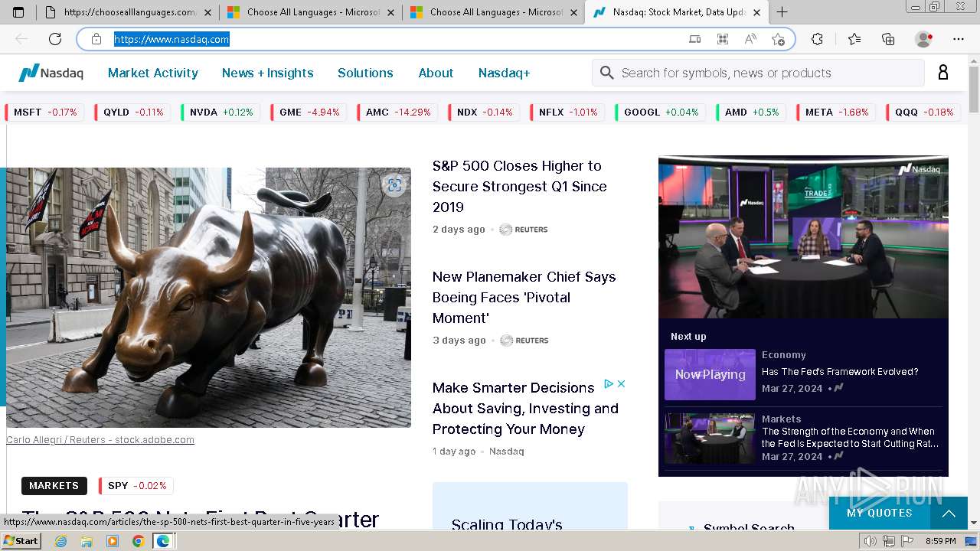
Task: Open the browser Settings and more menu
Action: click(x=959, y=39)
